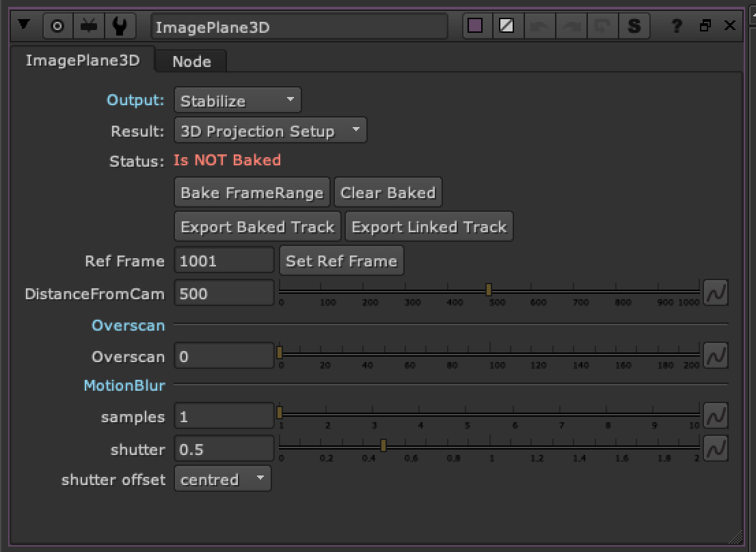
Task: Switch to the Node tab
Action: coord(191,61)
